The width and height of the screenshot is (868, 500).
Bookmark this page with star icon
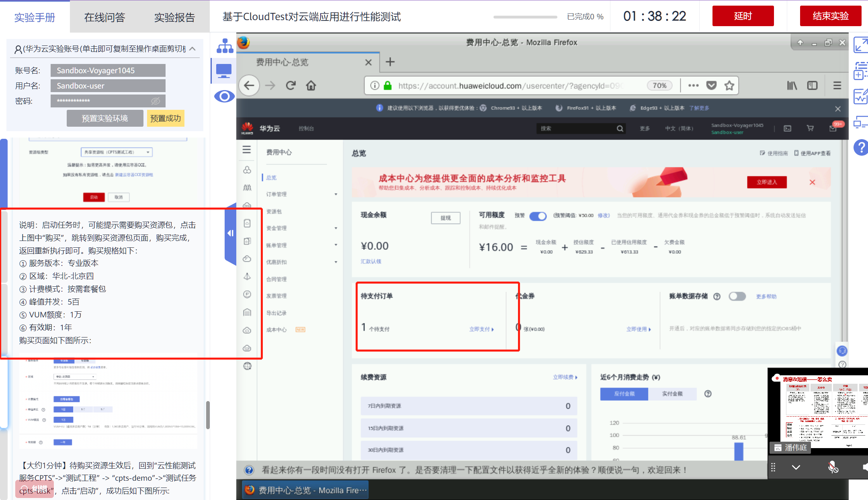click(x=729, y=86)
